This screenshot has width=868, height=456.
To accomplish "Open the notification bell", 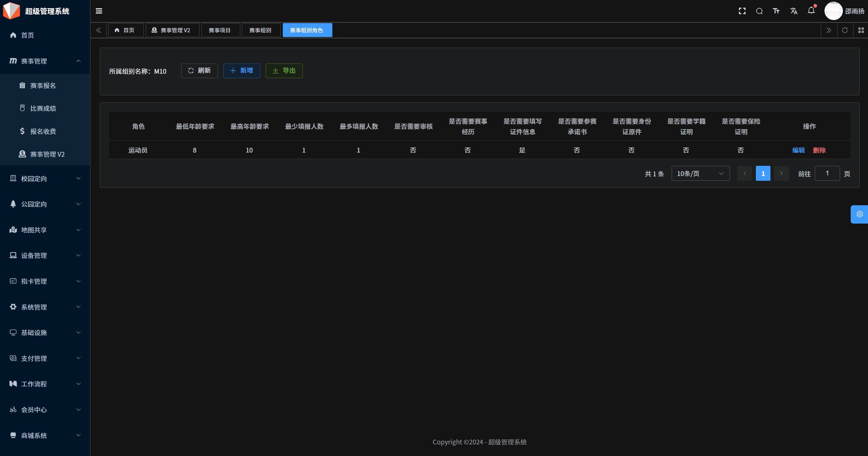I will (811, 11).
